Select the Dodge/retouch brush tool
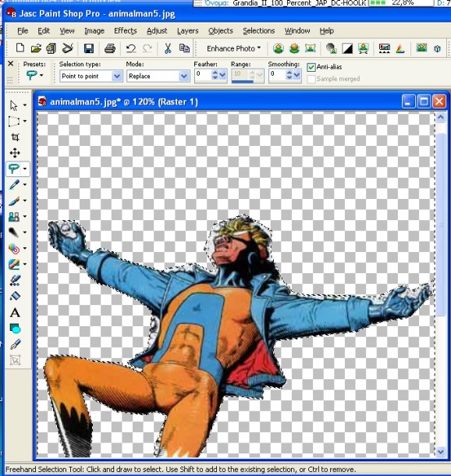This screenshot has height=476, width=451. point(14,233)
